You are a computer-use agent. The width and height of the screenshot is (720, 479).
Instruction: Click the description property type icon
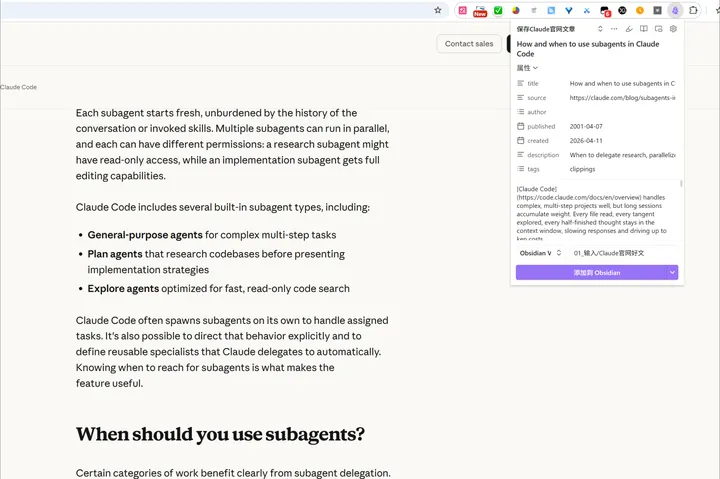(520, 155)
